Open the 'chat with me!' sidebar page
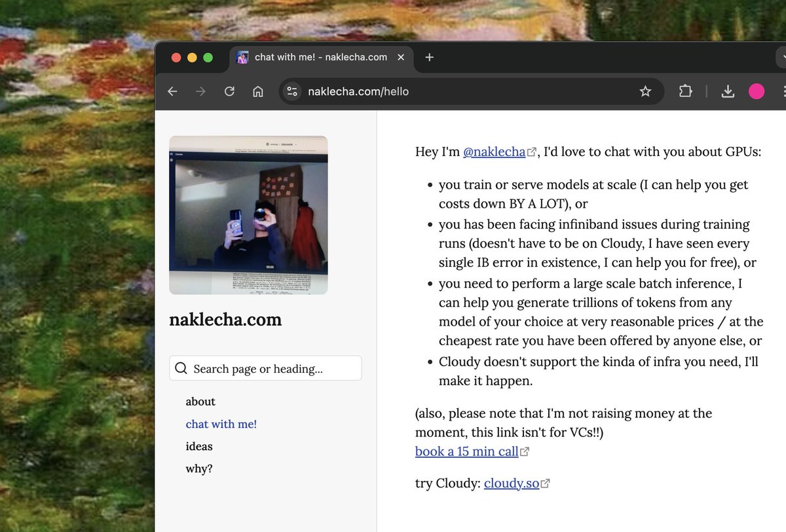786x532 pixels. [x=221, y=424]
